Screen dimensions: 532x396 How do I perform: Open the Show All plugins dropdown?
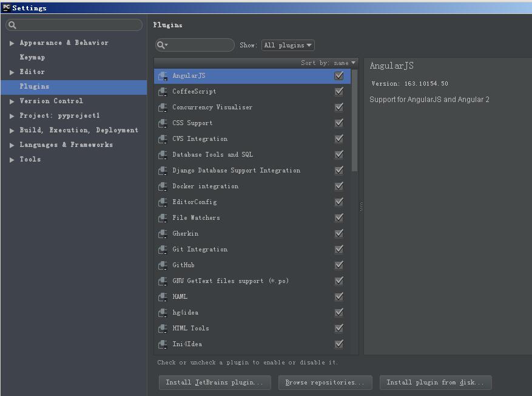point(288,45)
